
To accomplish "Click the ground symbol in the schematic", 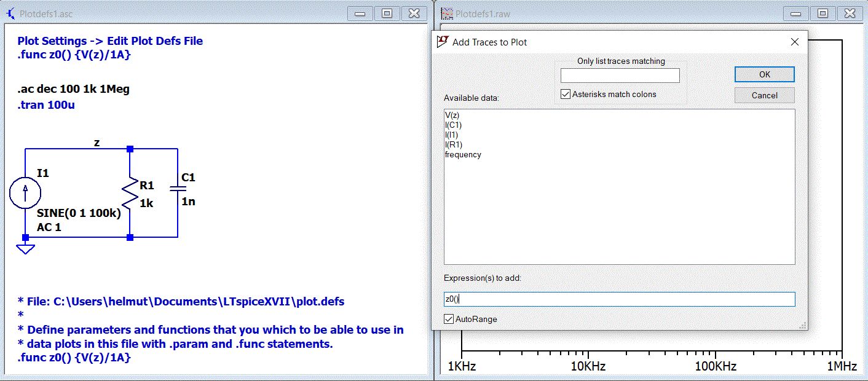I will click(x=25, y=248).
